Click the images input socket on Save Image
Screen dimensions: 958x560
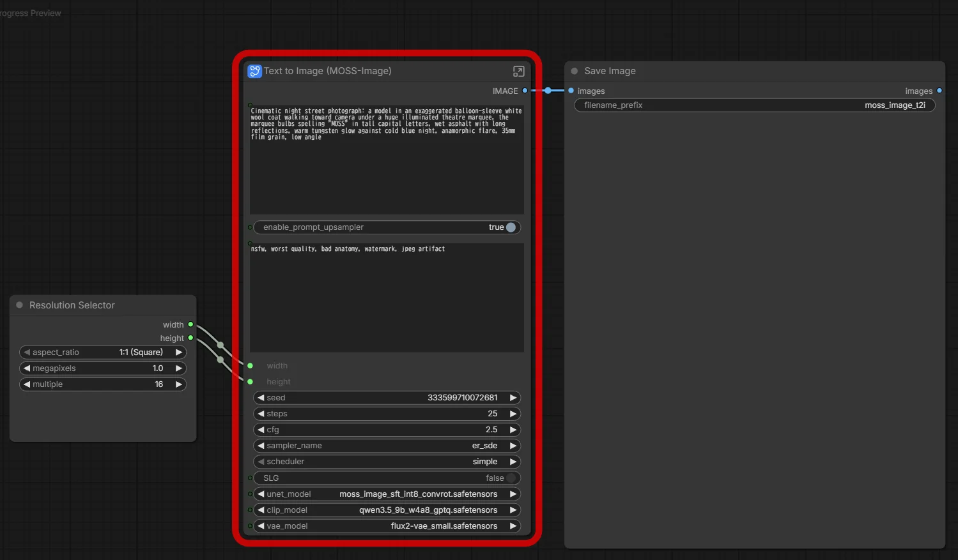click(x=571, y=91)
